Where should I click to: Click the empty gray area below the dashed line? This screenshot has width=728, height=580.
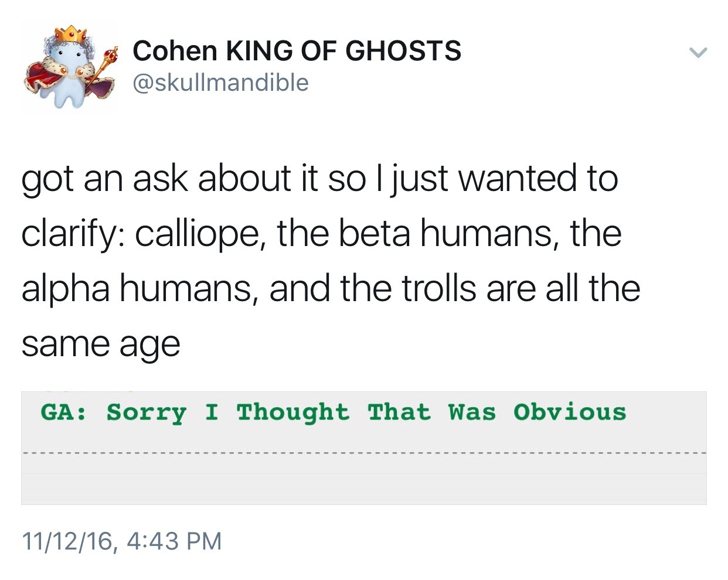(363, 480)
